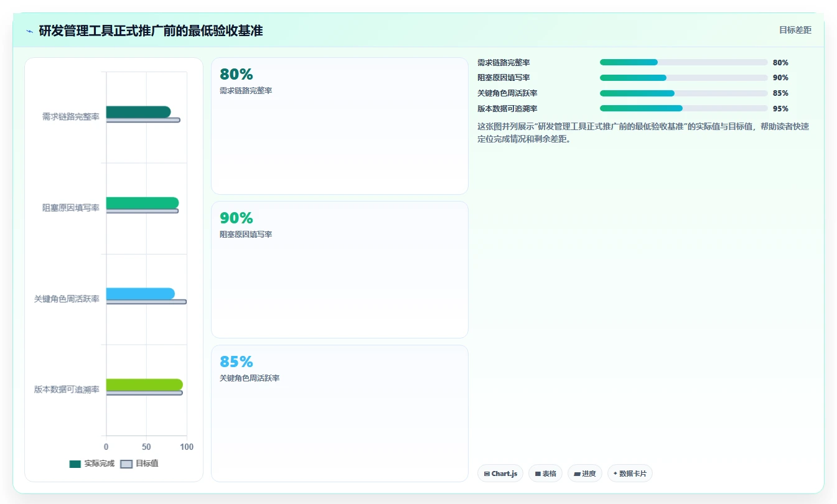Click the 进度 tag at bottom
Viewport: 837px width, 504px height.
pos(585,474)
